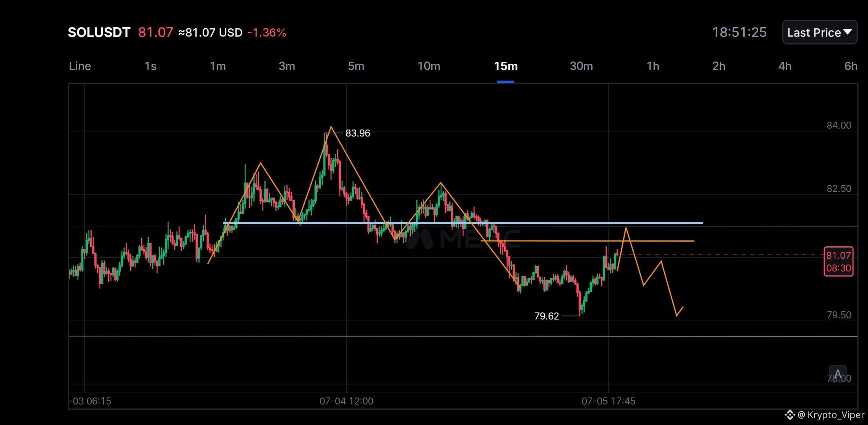Click the 07-05 17:45 time axis label
Screen dimensions: 868x425
point(608,401)
